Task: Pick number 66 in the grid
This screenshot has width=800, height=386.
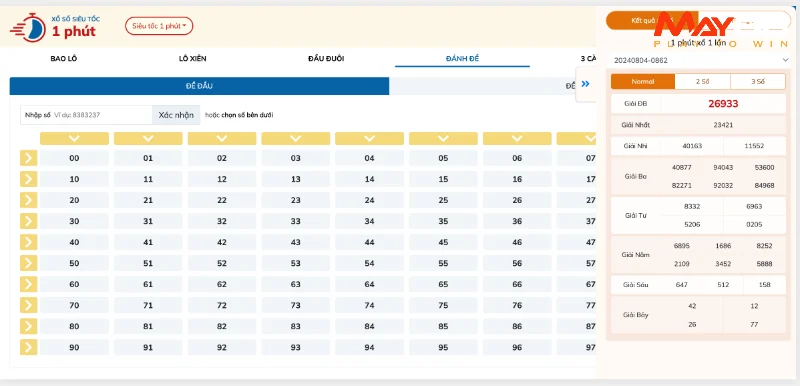Action: pyautogui.click(x=517, y=284)
